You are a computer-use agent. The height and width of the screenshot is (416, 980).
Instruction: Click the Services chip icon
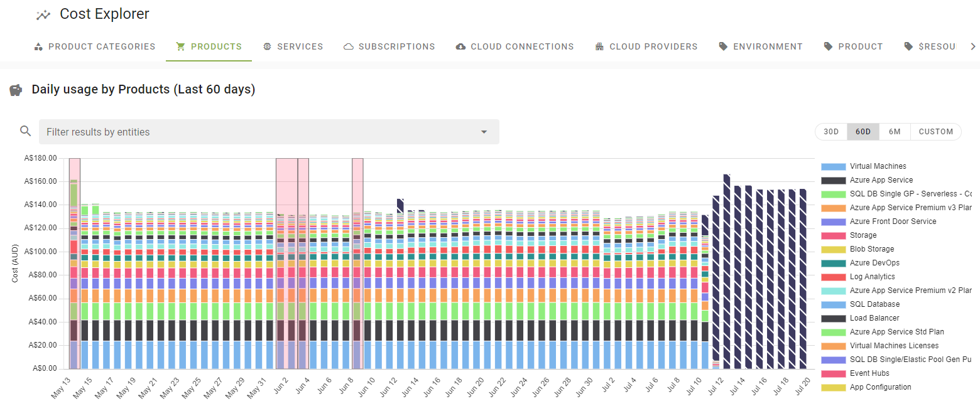click(x=267, y=46)
